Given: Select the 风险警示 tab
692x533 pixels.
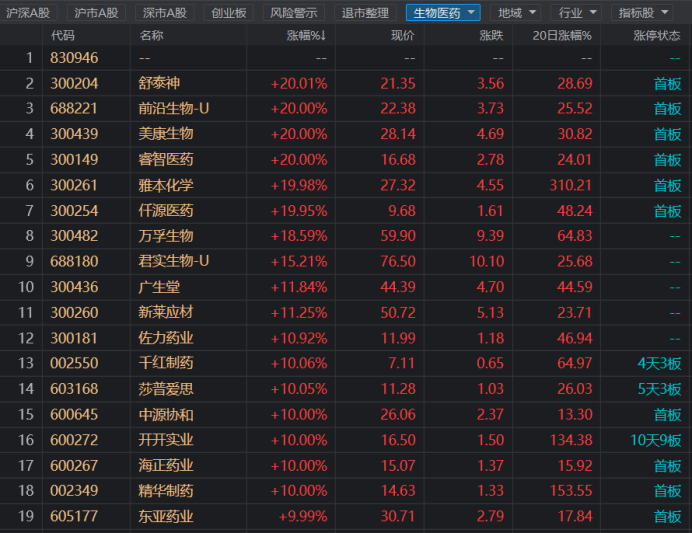Looking at the screenshot, I should point(293,13).
